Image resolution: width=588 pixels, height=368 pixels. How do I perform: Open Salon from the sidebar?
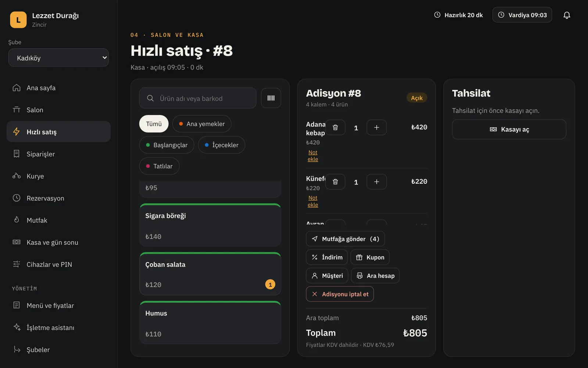[x=58, y=110]
